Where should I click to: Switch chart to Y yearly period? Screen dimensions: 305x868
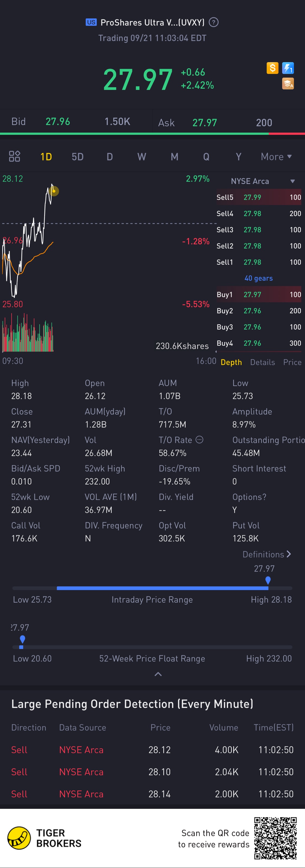pos(238,157)
